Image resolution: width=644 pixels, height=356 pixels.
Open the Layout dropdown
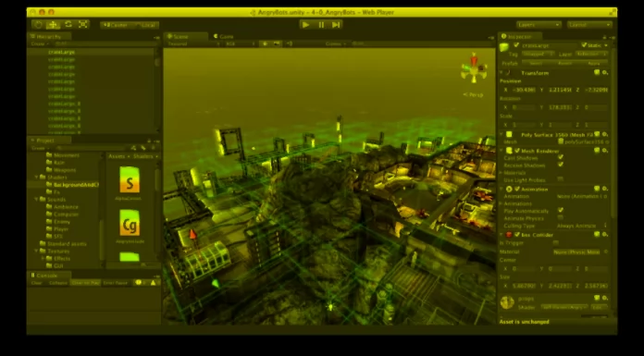click(x=589, y=25)
